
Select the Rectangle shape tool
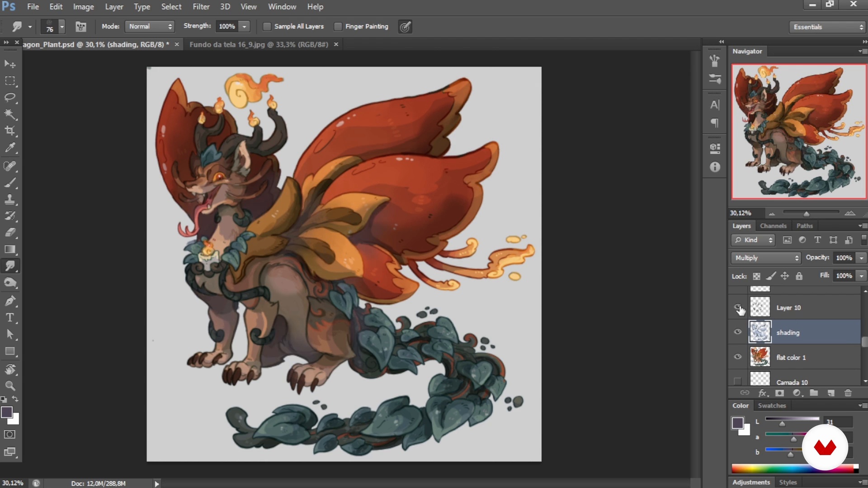click(x=10, y=352)
